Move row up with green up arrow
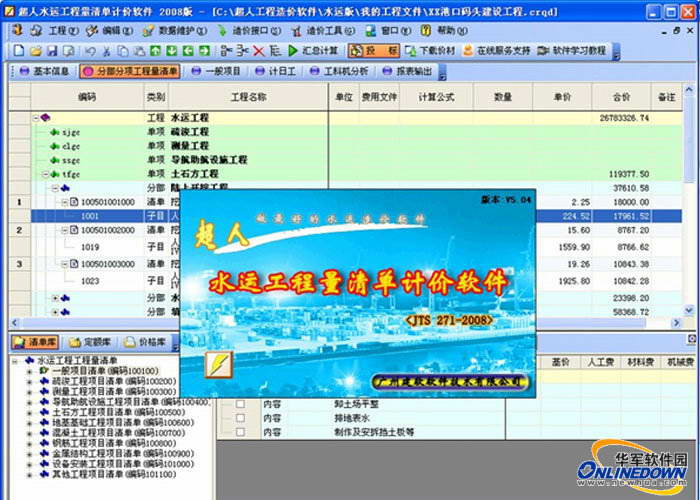Image resolution: width=700 pixels, height=500 pixels. (x=155, y=51)
